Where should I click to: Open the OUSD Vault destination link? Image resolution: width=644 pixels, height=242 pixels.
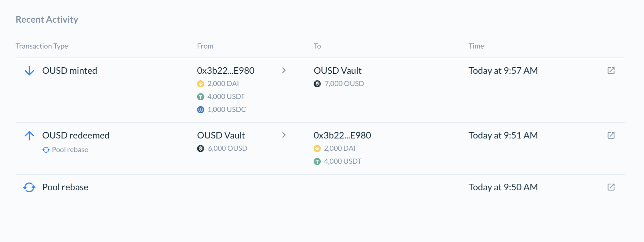pos(338,70)
